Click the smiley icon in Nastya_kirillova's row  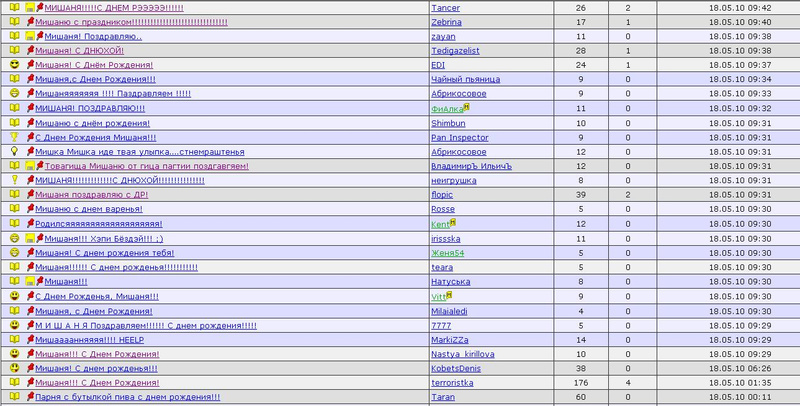coord(15,353)
